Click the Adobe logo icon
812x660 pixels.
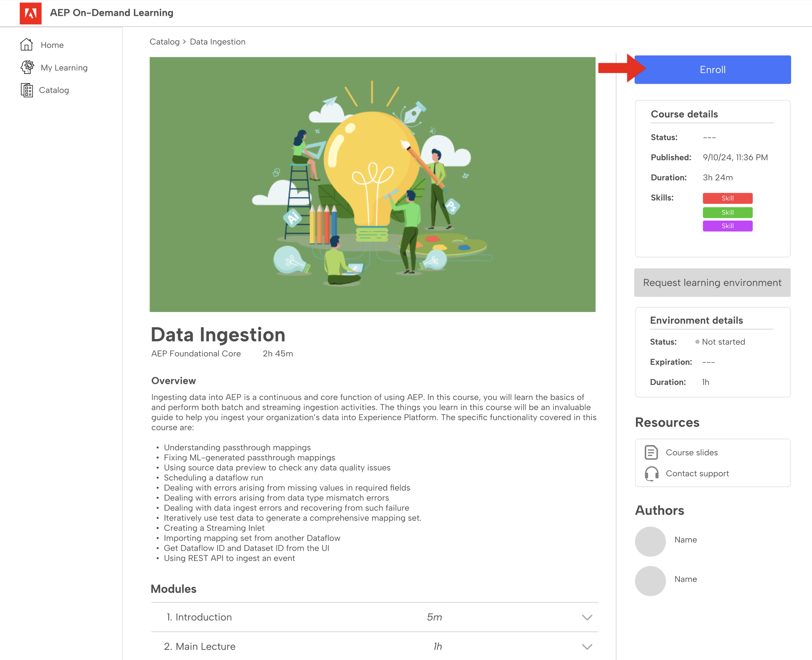coord(30,13)
